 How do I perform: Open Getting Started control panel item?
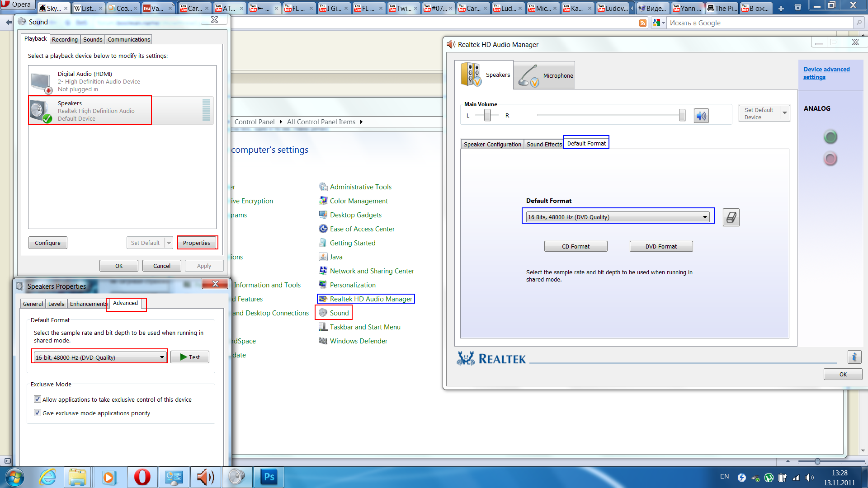click(x=347, y=243)
